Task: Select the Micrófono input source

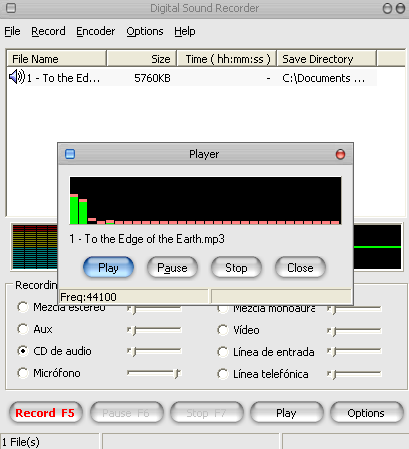Action: tap(23, 373)
